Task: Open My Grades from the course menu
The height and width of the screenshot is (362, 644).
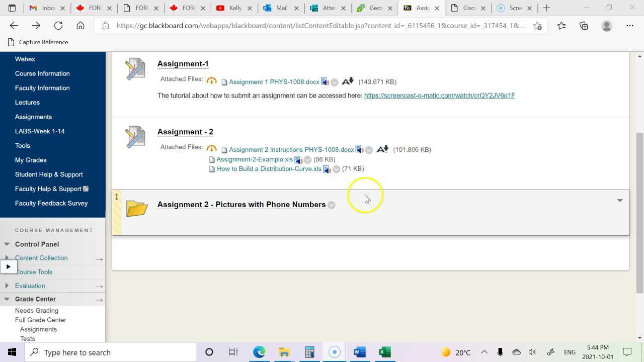Action: pos(31,160)
